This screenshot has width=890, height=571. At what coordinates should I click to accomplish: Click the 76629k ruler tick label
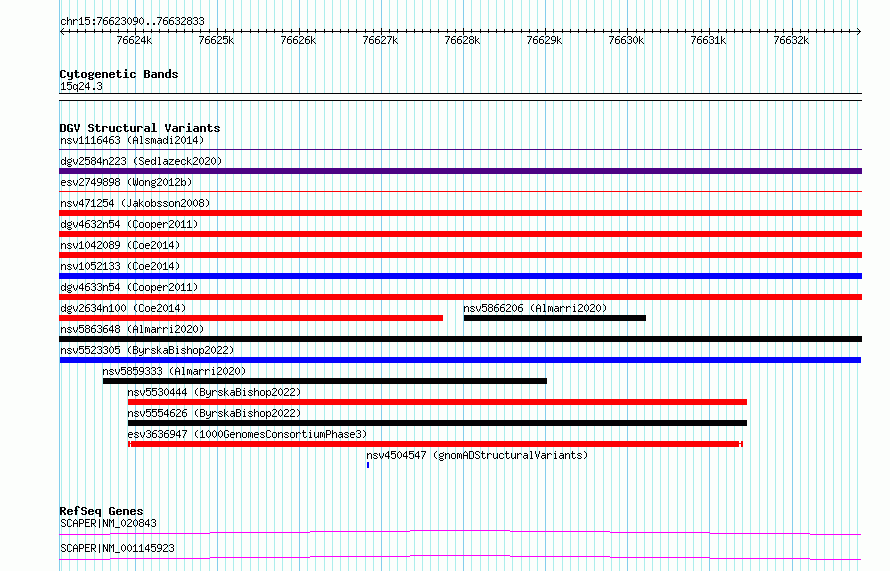pyautogui.click(x=544, y=40)
